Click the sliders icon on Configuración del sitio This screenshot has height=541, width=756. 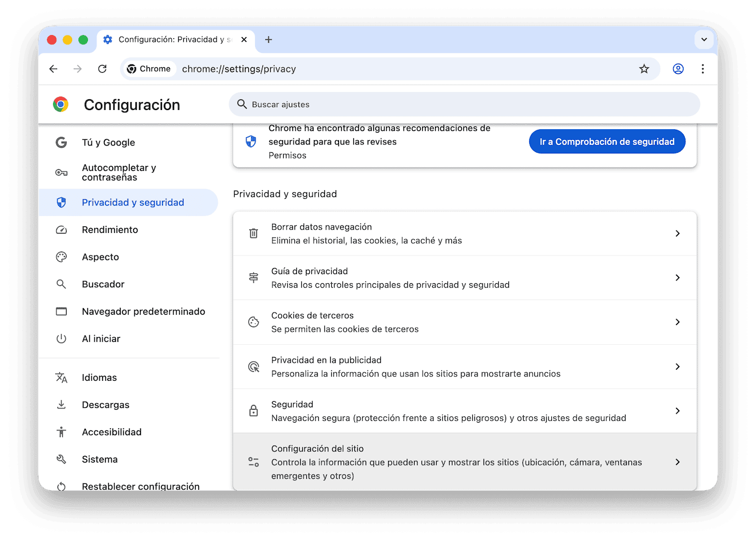pos(253,461)
